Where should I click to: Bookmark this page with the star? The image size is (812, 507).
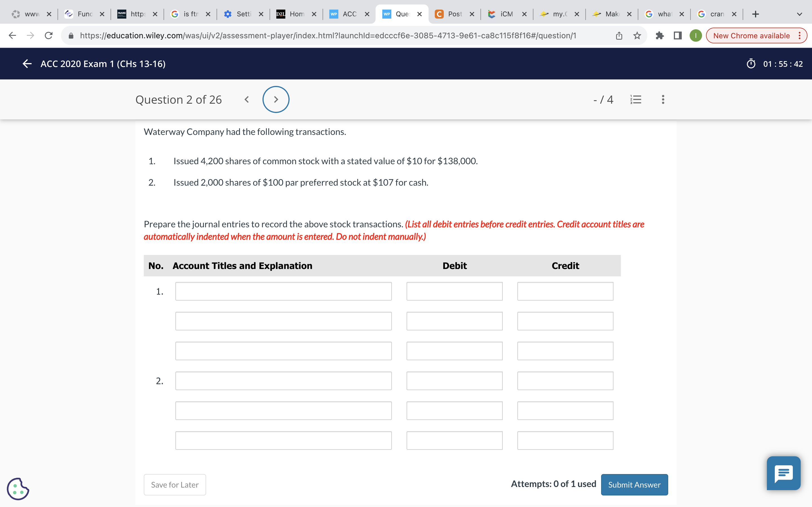click(637, 35)
